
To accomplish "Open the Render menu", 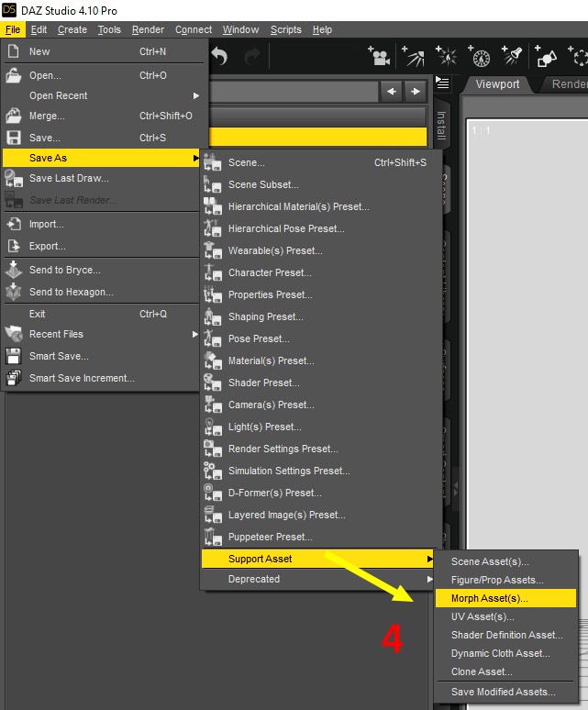I will pyautogui.click(x=148, y=30).
